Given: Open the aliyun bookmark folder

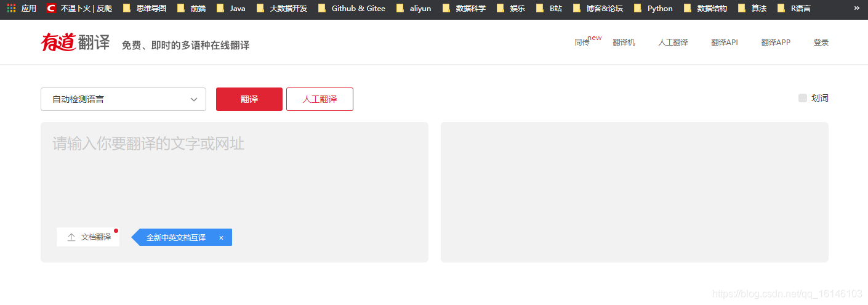Looking at the screenshot, I should (414, 9).
